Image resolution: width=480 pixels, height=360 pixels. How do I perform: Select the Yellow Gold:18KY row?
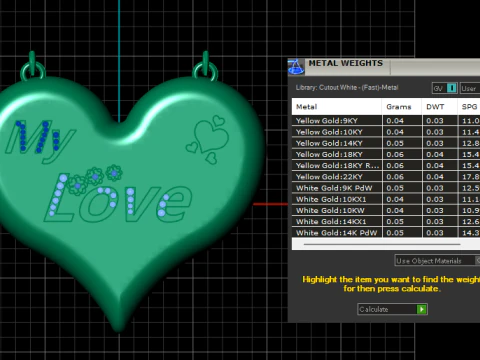click(386, 154)
